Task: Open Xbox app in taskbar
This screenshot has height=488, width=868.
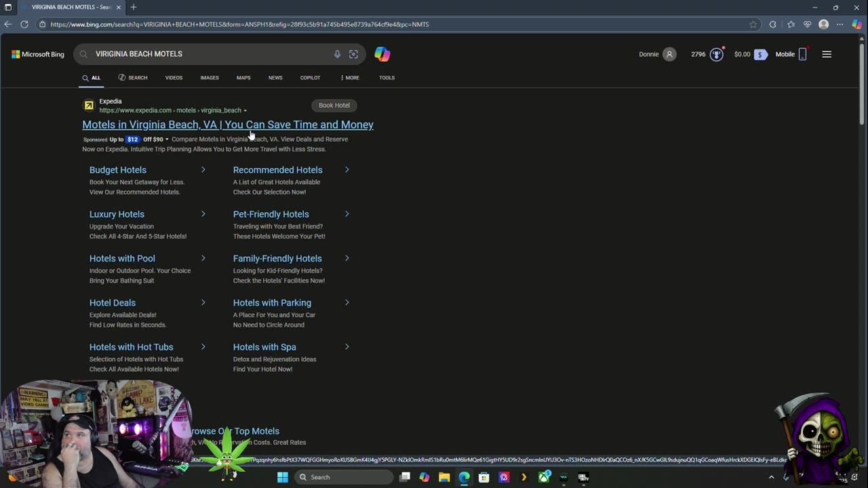Action: point(544,477)
